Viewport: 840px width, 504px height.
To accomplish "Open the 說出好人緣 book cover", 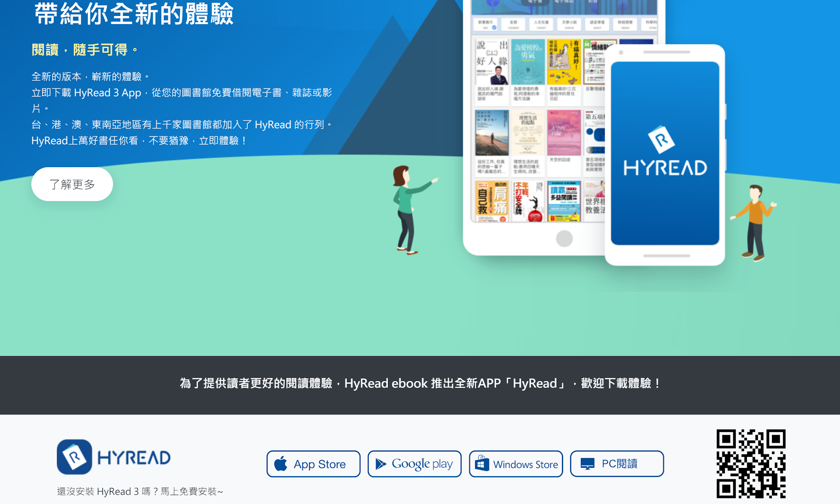I will (x=492, y=61).
